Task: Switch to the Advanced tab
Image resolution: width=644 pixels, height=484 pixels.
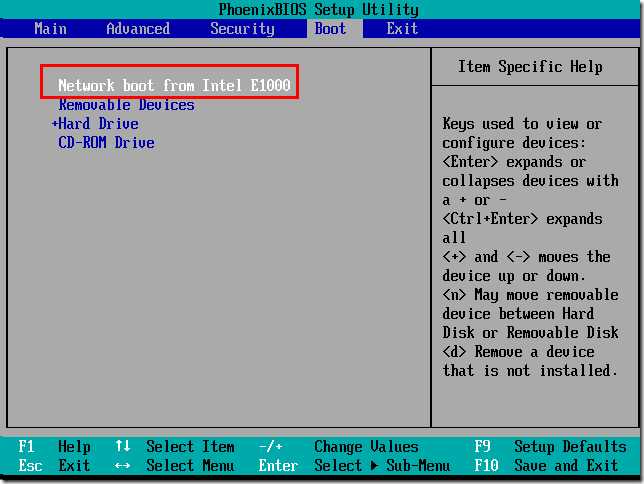Action: [138, 29]
